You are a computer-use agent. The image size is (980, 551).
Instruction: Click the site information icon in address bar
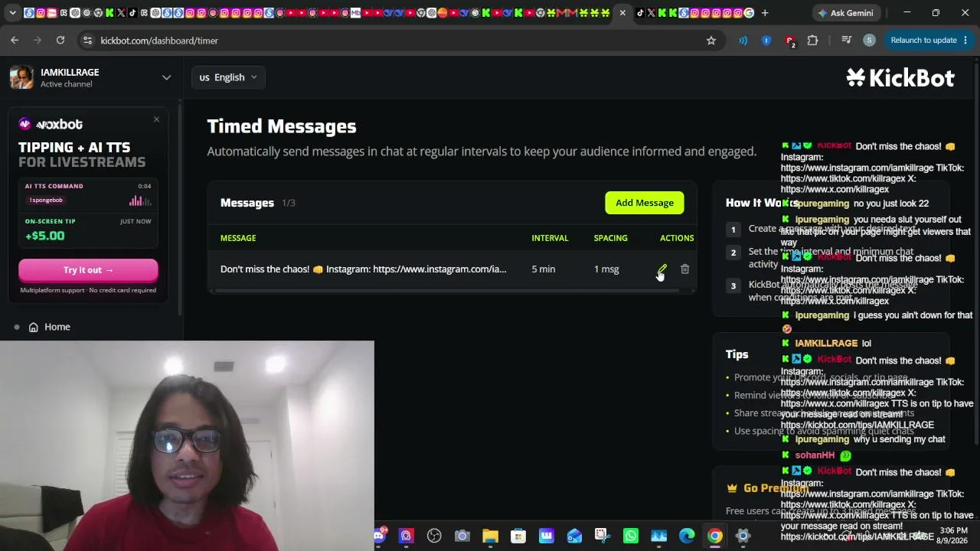[x=87, y=41]
